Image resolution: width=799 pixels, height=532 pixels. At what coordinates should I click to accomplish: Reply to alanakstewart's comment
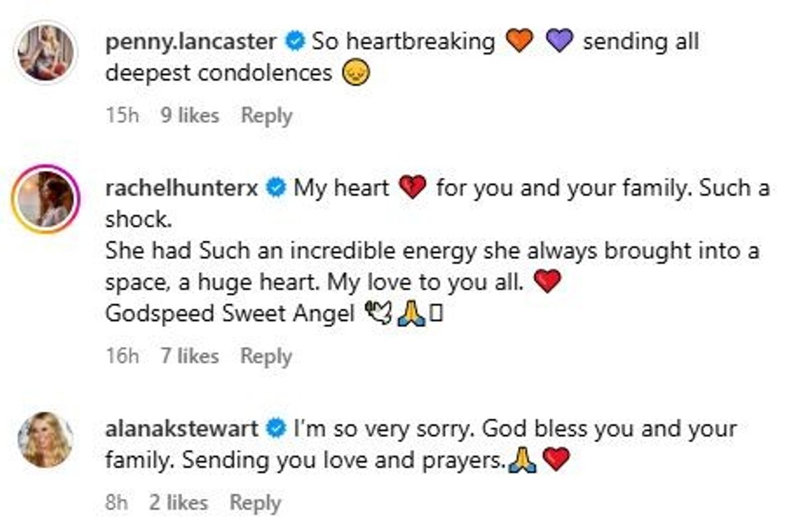tap(258, 504)
